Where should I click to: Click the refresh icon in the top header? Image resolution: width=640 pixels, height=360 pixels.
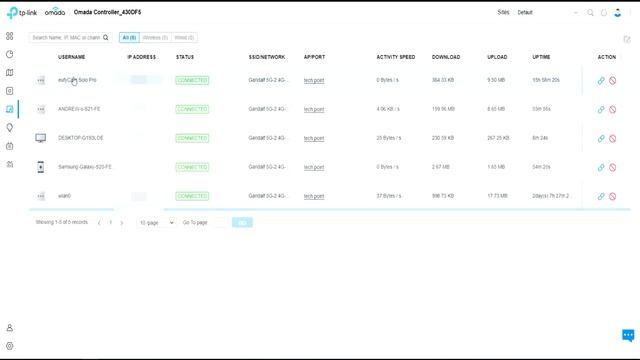[x=604, y=13]
